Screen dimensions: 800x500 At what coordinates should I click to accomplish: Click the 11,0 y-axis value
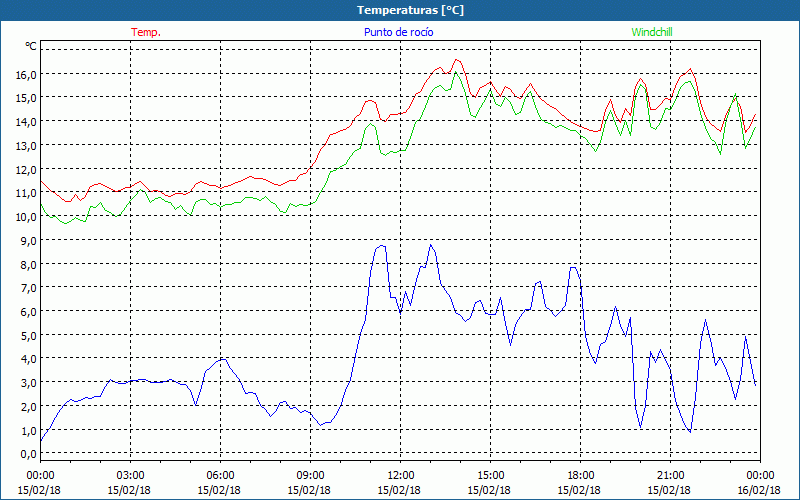(x=27, y=193)
